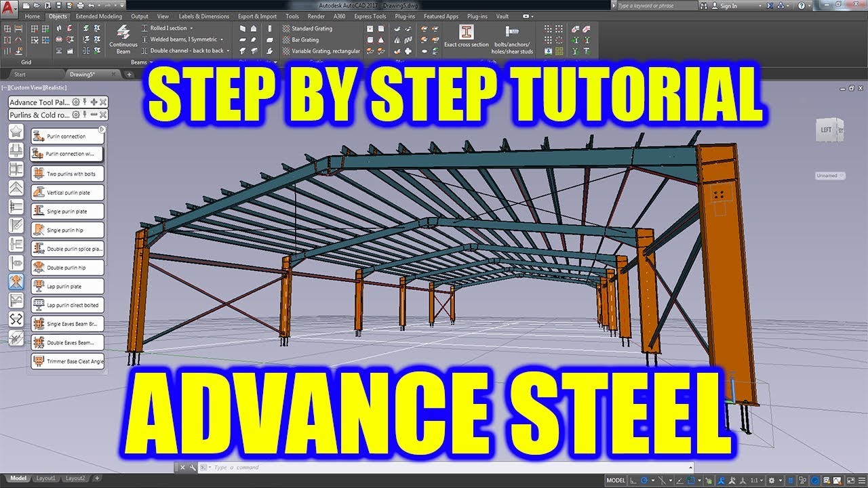
Task: Open the Extended Modeling ribbon tab
Action: 99,16
